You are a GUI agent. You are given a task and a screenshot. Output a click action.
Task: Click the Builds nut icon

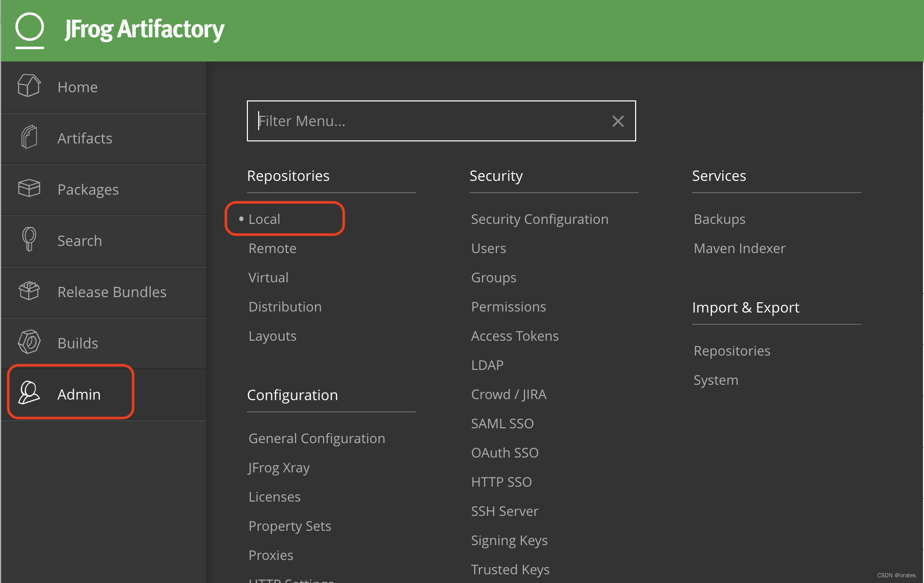pos(29,342)
